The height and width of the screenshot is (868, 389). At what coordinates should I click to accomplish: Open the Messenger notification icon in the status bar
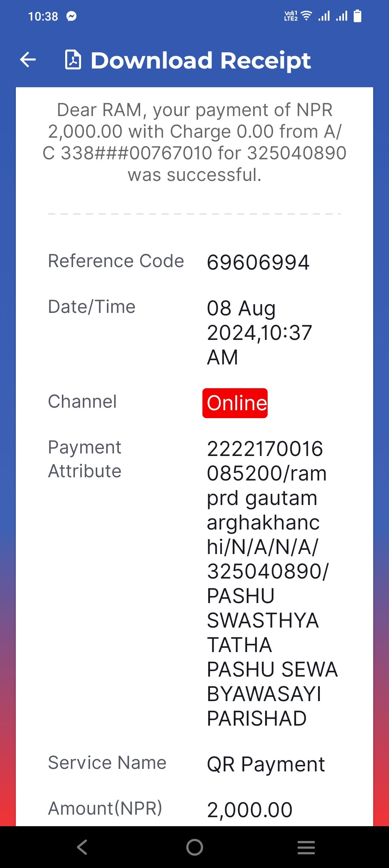(72, 16)
